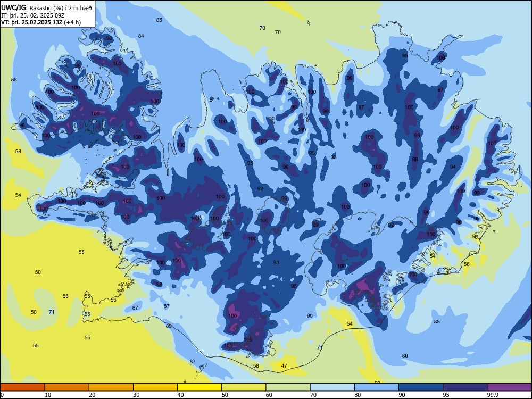Image resolution: width=532 pixels, height=399 pixels.
Task: Pick the 20–30 light orange legend swatch
Action: (111, 387)
